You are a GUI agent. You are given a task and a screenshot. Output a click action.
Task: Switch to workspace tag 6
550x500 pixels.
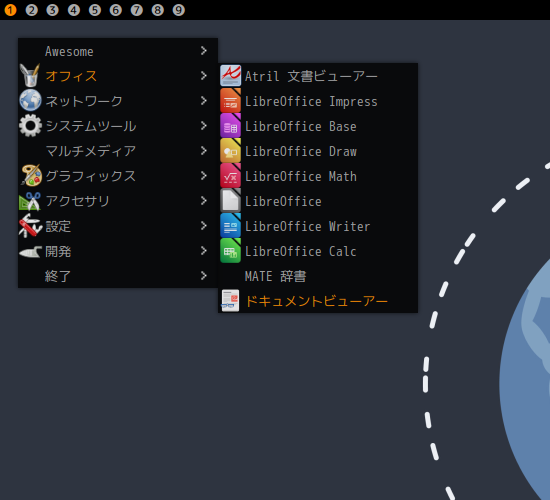(x=116, y=10)
